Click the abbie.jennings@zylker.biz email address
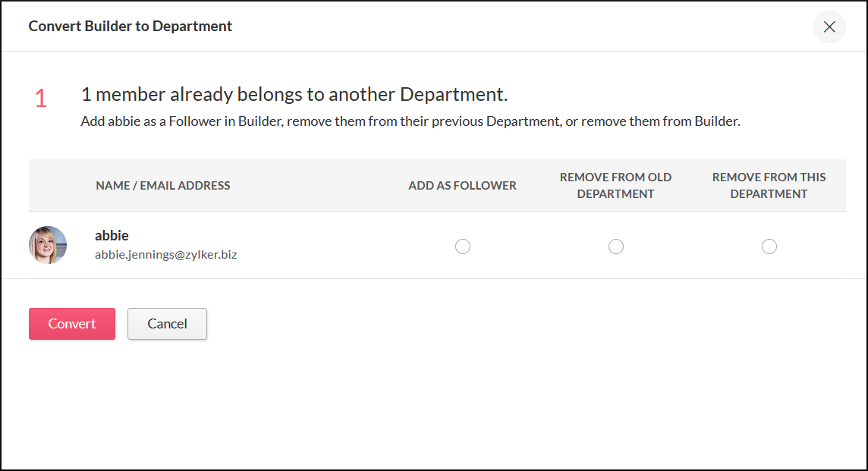Screen dimensions: 868x471 point(165,255)
